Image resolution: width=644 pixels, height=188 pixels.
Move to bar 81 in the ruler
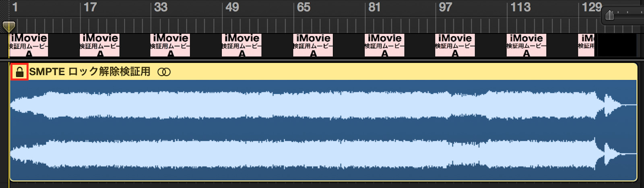point(374,7)
